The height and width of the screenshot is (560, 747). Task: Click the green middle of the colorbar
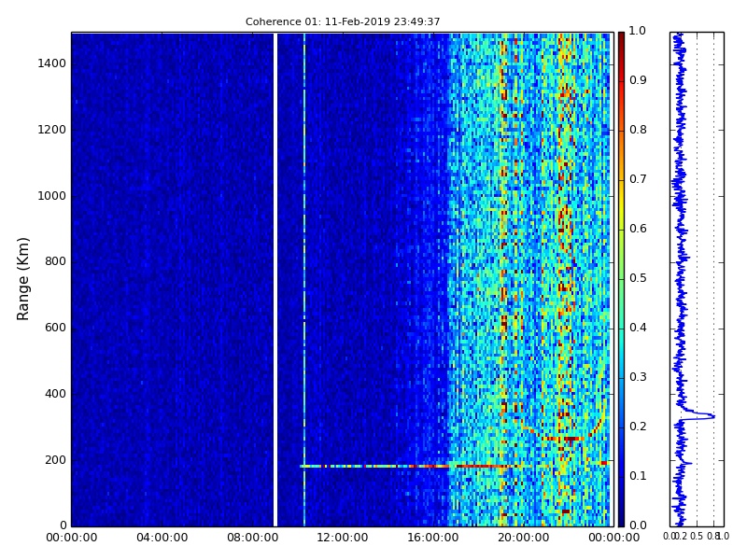[621, 279]
